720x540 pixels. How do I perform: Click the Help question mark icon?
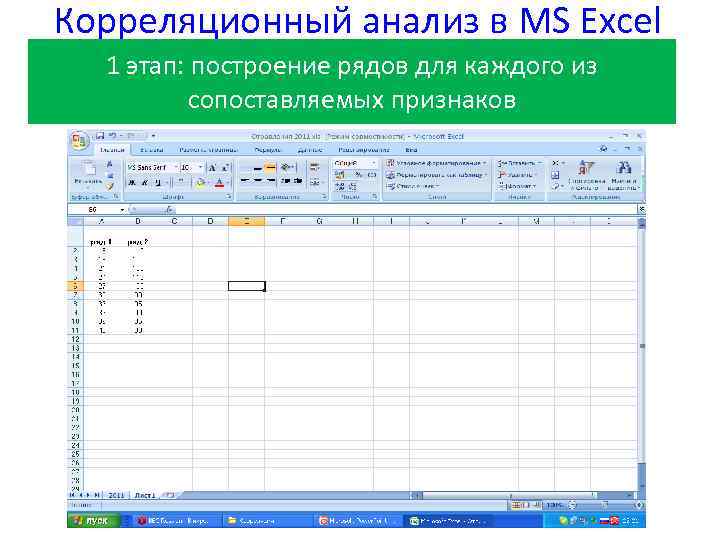click(x=603, y=149)
